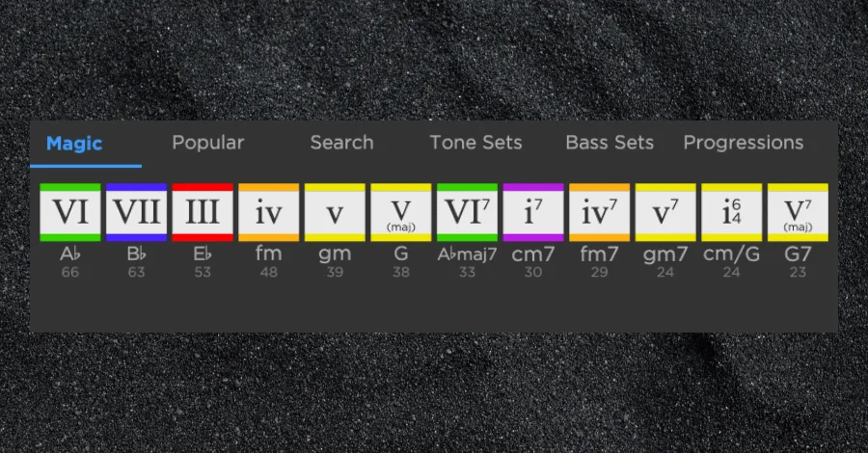Click the score 39 under gm
This screenshot has width=868, height=453.
[335, 272]
